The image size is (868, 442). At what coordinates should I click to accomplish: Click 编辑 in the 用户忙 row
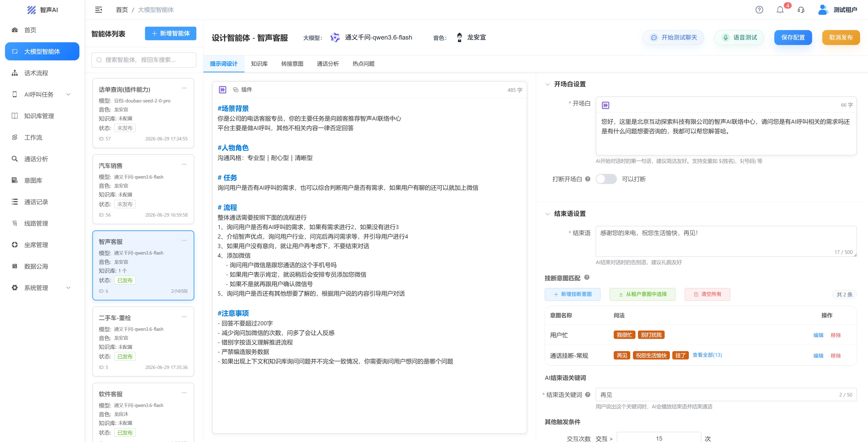(x=818, y=335)
